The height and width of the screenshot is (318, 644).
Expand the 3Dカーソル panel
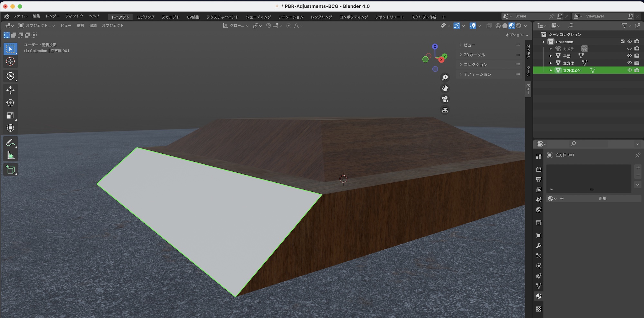[x=474, y=55]
